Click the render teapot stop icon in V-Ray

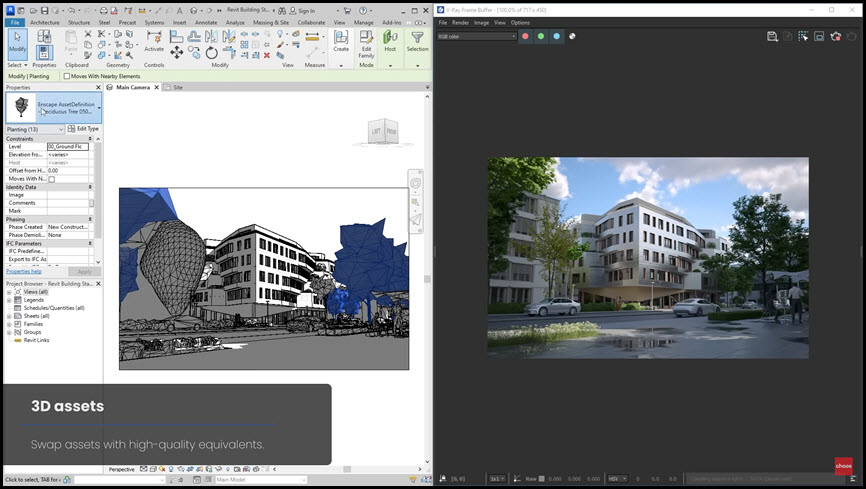tap(836, 36)
